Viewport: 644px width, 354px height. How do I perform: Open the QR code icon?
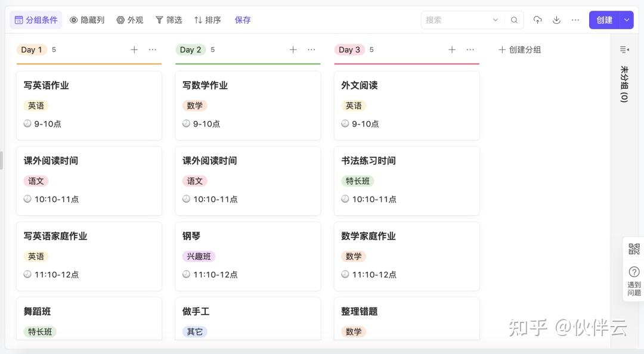tap(634, 249)
